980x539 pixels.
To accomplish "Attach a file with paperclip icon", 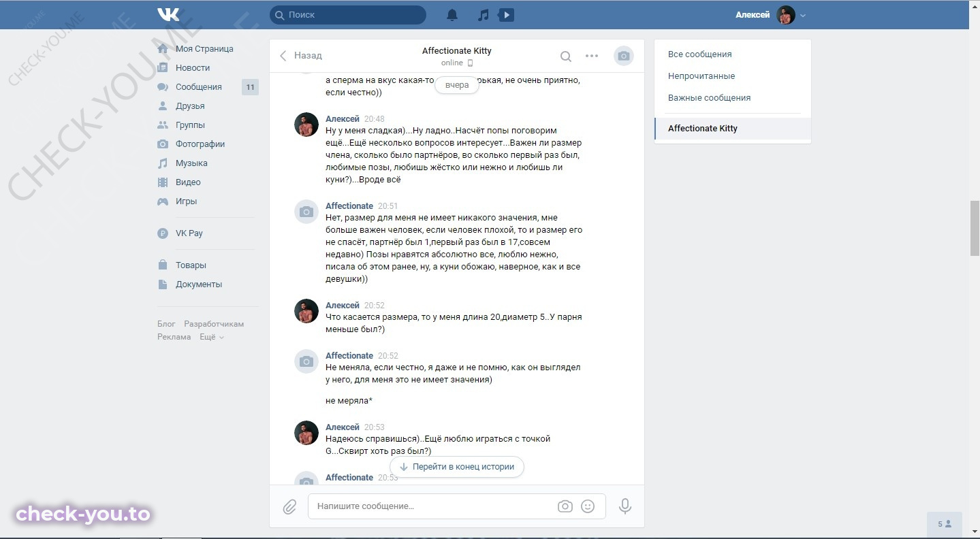I will point(289,507).
